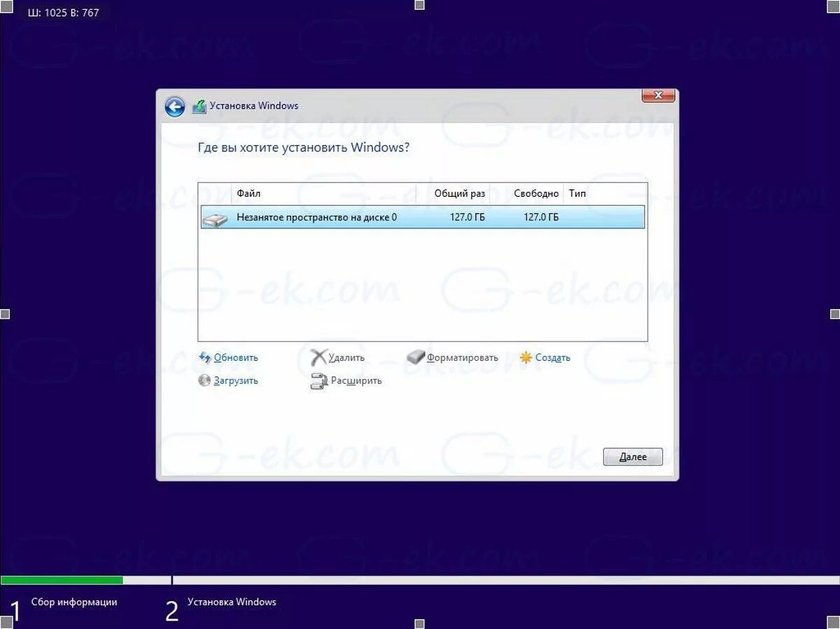Click step 1 Сбор информации label
This screenshot has width=840, height=629.
[74, 602]
